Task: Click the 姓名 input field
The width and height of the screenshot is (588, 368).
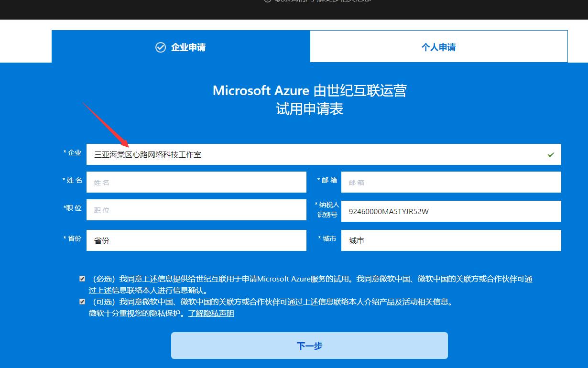Action: pyautogui.click(x=196, y=182)
